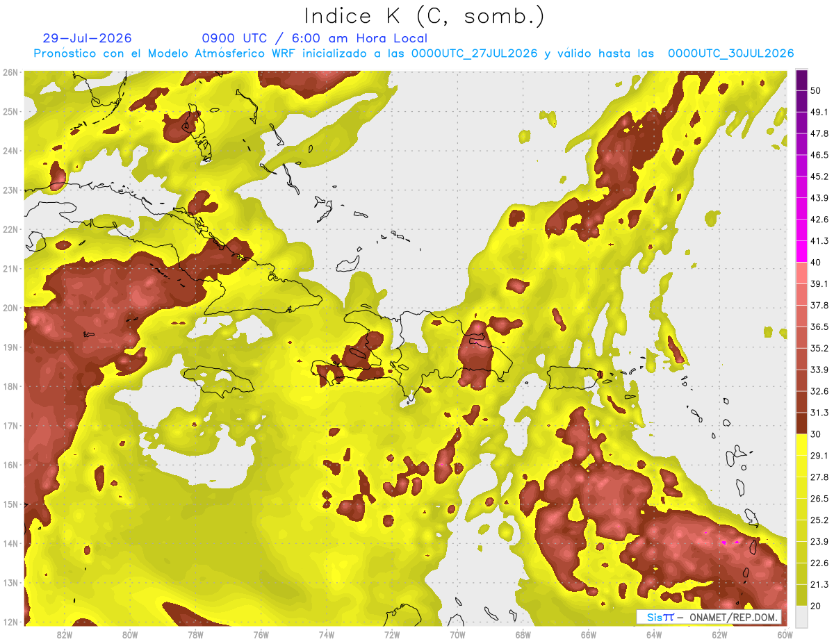Image resolution: width=834 pixels, height=644 pixels.
Task: Click the longitude label '78W'
Action: pyautogui.click(x=195, y=634)
